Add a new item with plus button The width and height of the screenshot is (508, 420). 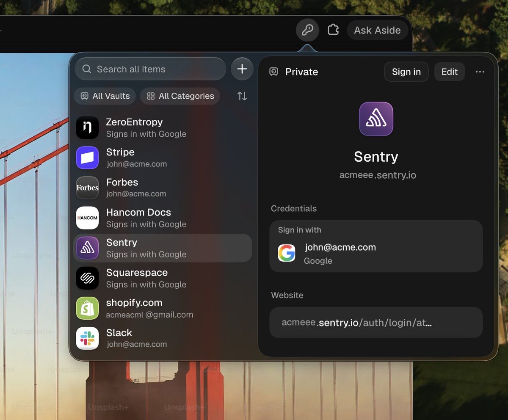242,69
